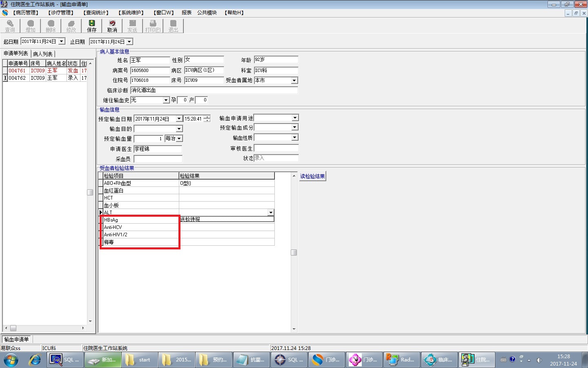This screenshot has width=588, height=368.
Task: Click the test results vertical scrollbar thumb
Action: (294, 252)
